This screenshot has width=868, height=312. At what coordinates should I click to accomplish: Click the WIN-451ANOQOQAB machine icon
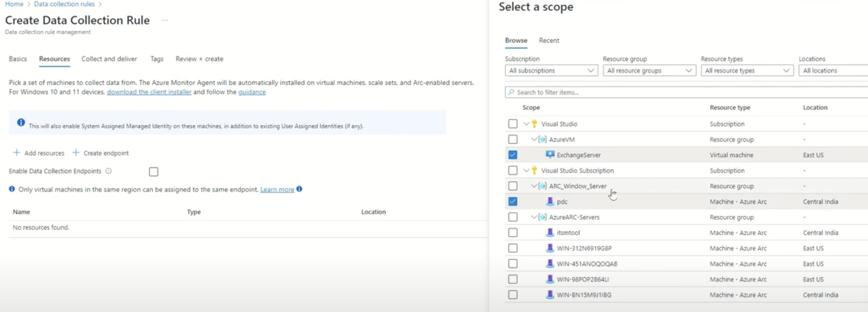(550, 263)
